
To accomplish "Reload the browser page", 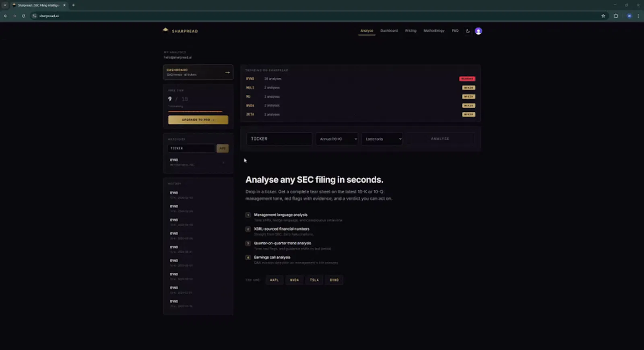I will pyautogui.click(x=23, y=16).
